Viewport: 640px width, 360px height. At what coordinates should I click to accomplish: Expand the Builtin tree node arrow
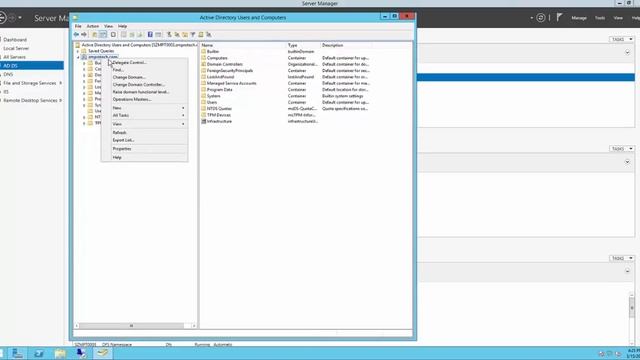[84, 63]
